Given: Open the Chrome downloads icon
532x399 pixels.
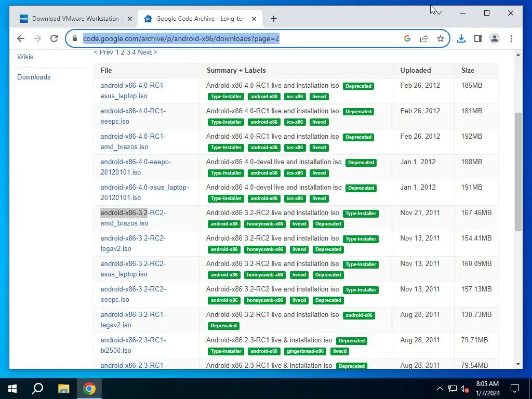Looking at the screenshot, I should point(461,38).
